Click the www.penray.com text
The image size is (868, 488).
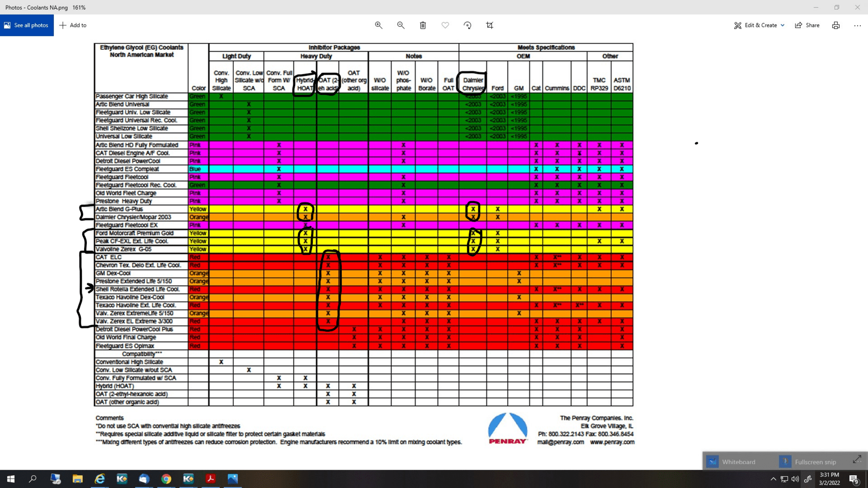[x=612, y=442]
